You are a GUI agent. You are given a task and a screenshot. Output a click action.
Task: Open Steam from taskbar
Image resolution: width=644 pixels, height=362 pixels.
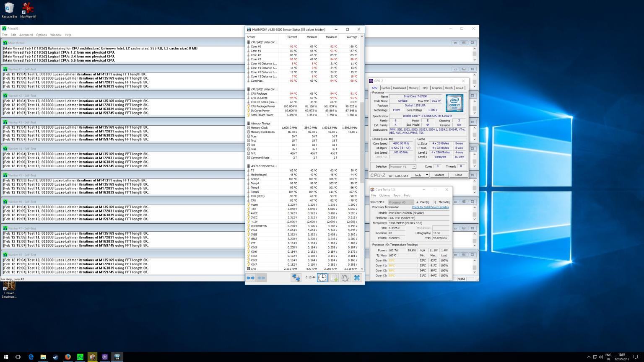point(55,357)
